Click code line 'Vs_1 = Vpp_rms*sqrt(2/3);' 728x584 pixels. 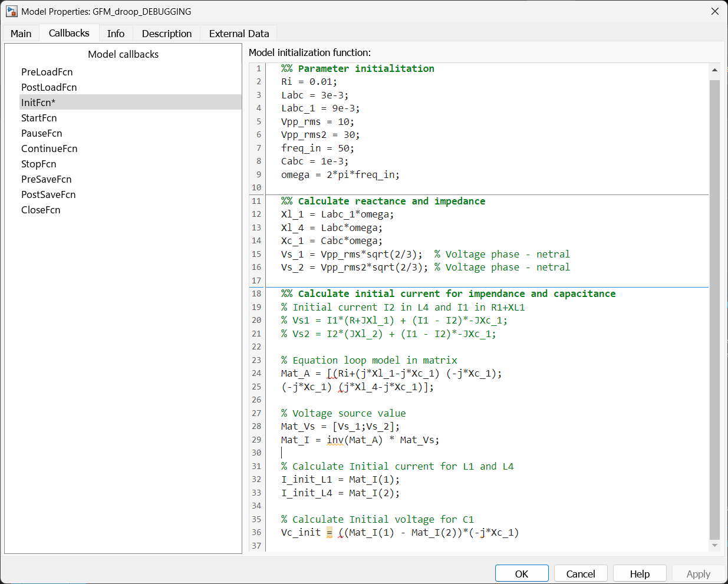pyautogui.click(x=352, y=254)
